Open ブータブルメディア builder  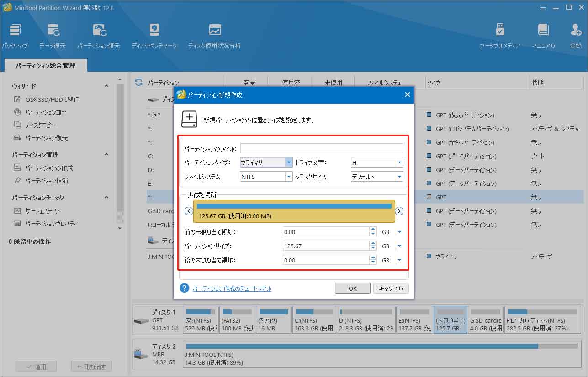(x=500, y=37)
